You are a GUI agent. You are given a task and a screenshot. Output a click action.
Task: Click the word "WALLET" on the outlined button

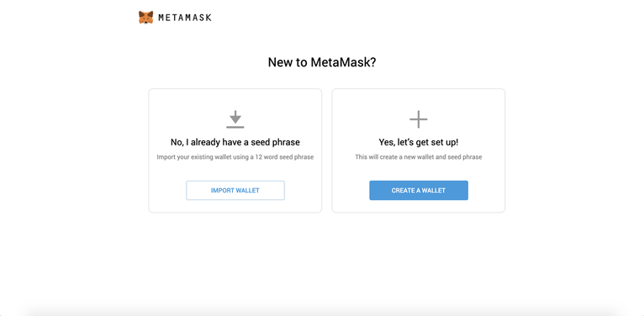pos(248,191)
